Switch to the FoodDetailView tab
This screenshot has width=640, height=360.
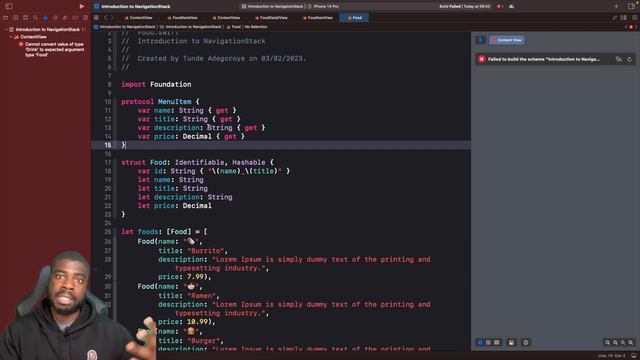click(271, 18)
